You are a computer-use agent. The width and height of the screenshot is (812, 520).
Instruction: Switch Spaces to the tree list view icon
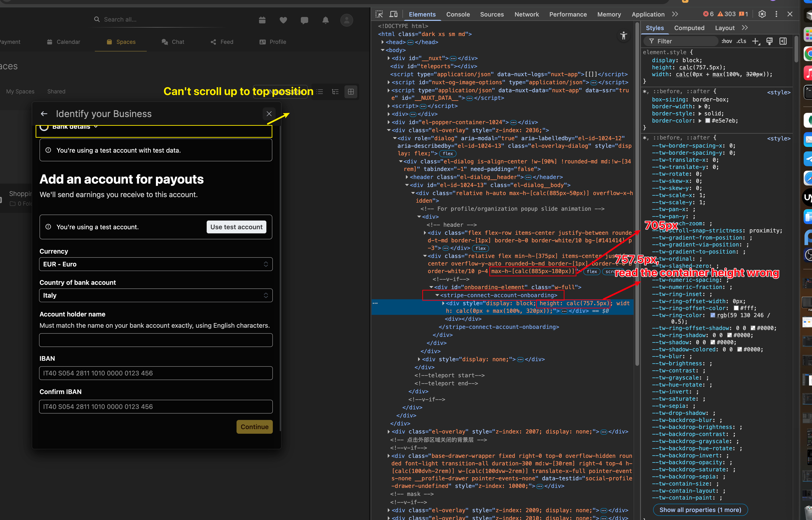coord(335,92)
